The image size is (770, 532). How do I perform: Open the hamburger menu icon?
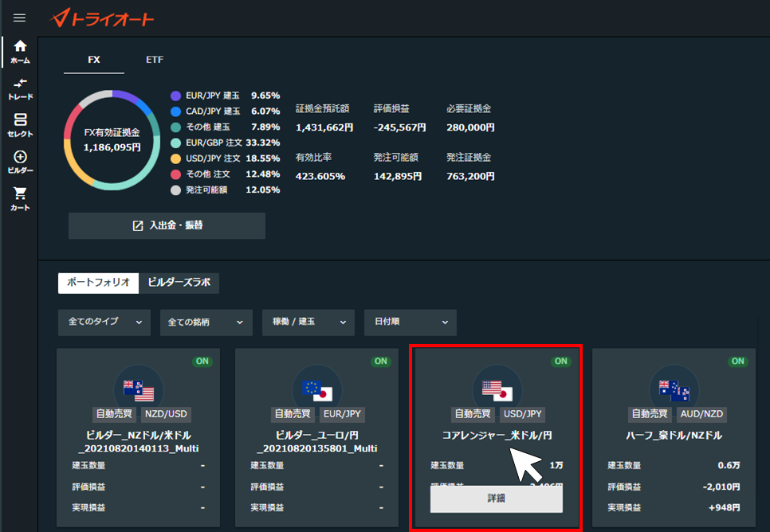(19, 18)
